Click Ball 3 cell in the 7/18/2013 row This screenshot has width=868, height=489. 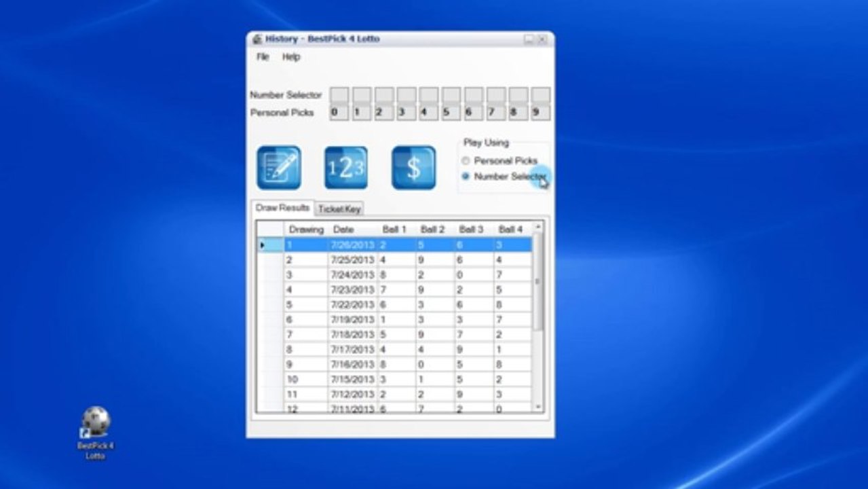(473, 334)
